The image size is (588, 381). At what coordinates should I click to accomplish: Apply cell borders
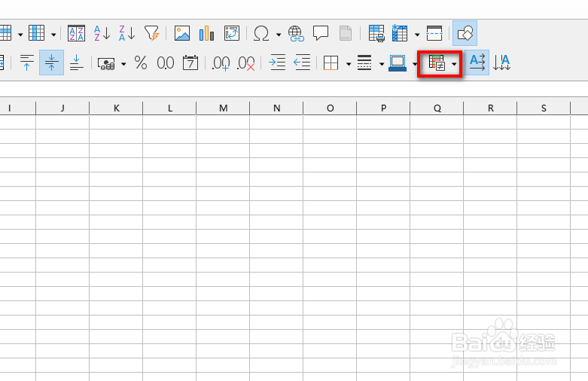331,63
